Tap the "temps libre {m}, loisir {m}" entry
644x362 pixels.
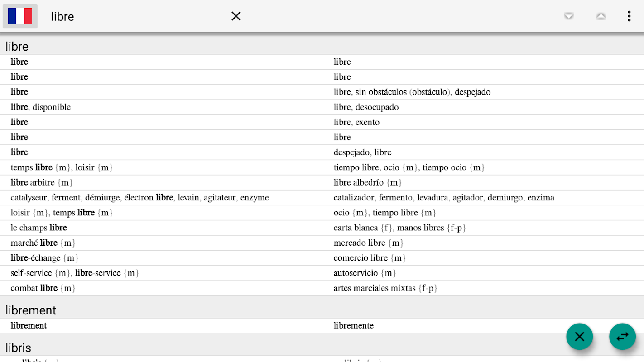tap(62, 167)
